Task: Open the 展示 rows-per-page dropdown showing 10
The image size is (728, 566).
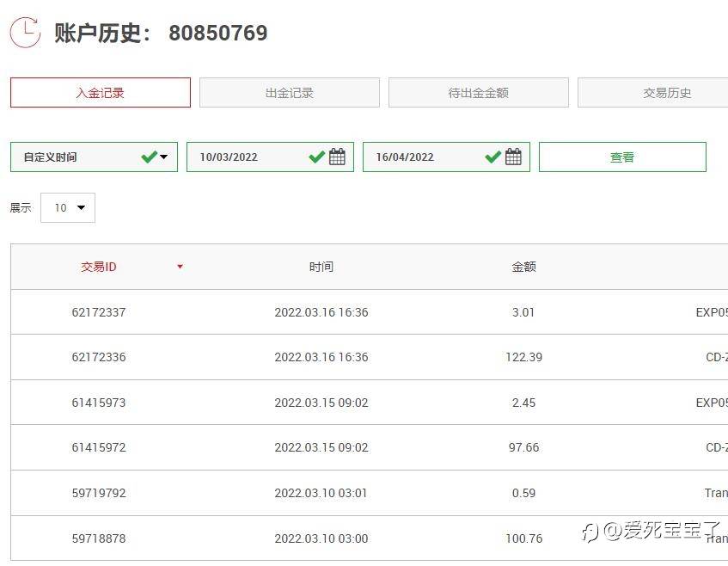Action: click(x=68, y=207)
